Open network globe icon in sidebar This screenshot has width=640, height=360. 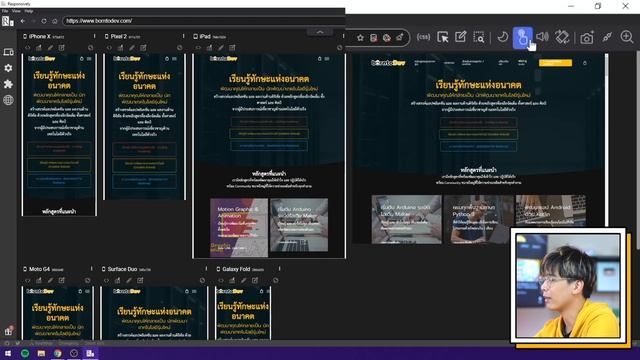click(x=8, y=100)
